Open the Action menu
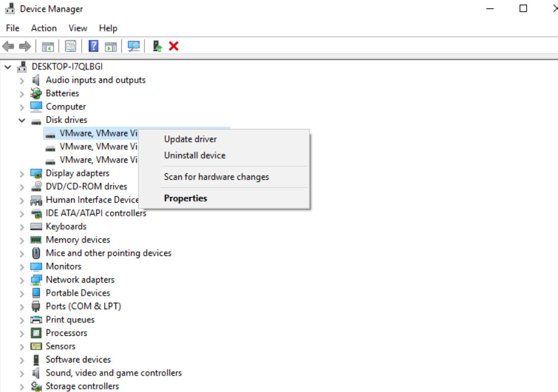 click(44, 28)
